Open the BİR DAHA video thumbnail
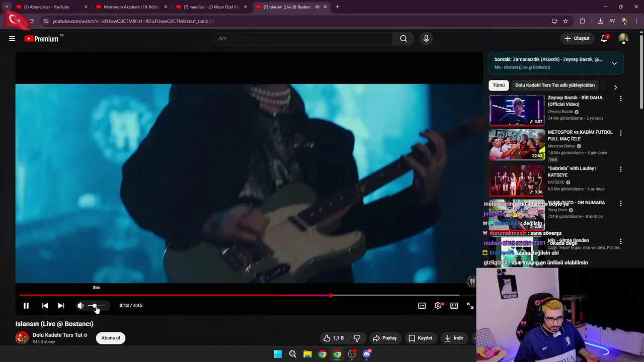Image resolution: width=644 pixels, height=362 pixels. pos(517,110)
